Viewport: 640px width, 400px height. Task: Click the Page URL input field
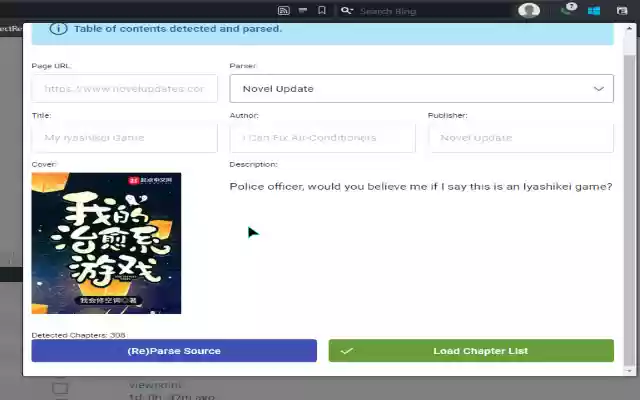124,89
